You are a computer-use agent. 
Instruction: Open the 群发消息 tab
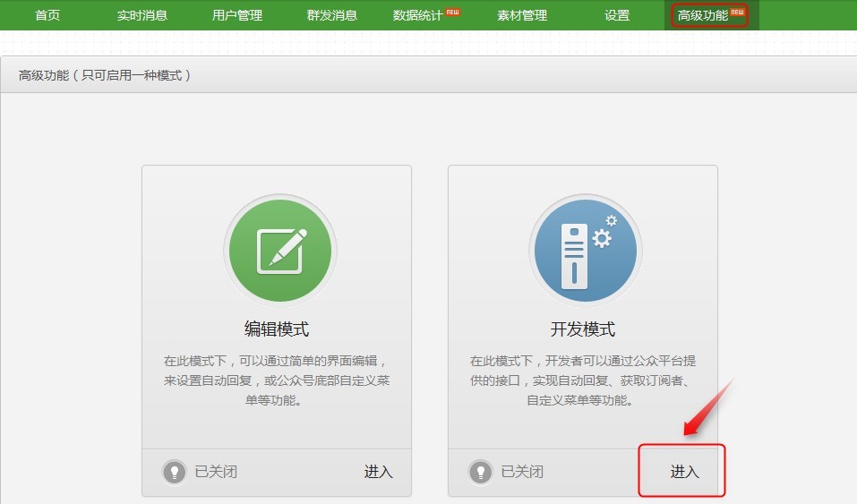[x=331, y=15]
